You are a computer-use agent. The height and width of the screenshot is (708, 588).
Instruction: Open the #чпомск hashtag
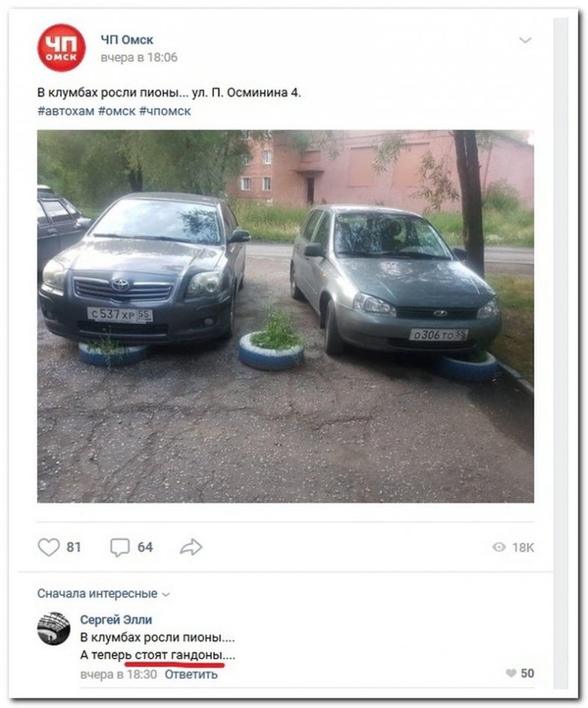165,111
